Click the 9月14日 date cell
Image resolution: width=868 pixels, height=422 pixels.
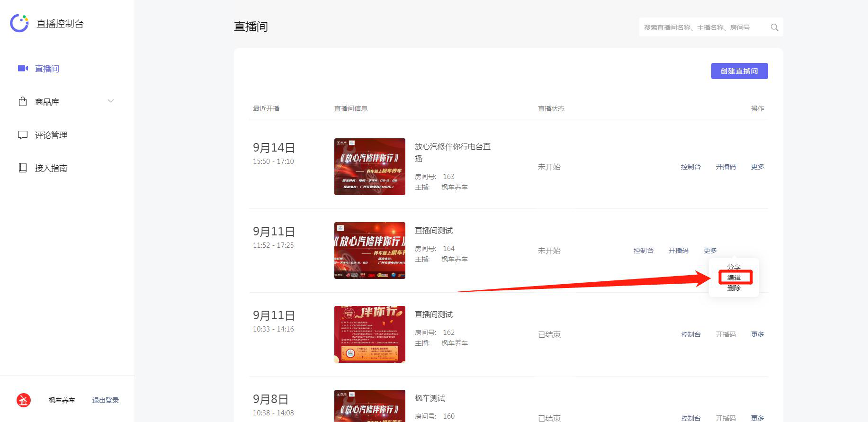click(x=274, y=148)
